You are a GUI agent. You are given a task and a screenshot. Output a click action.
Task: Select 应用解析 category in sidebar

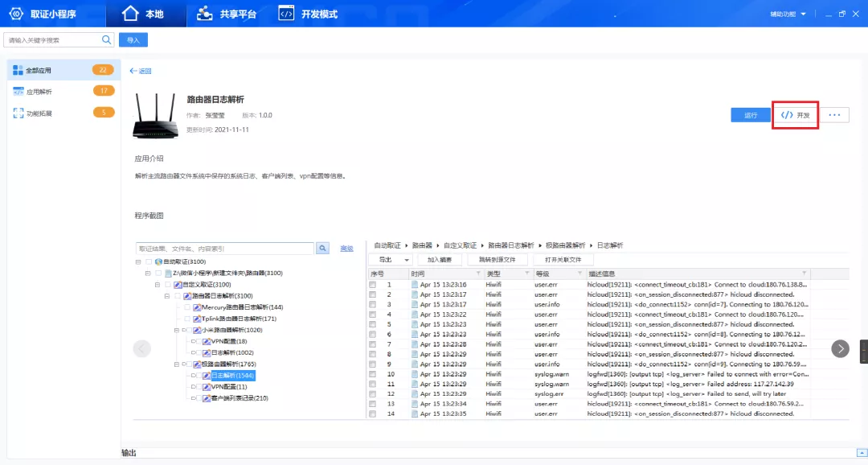[x=63, y=92]
